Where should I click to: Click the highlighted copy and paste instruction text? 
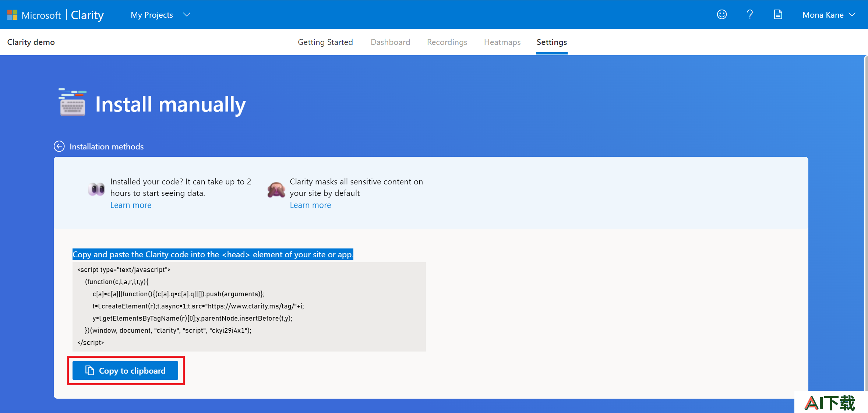tap(213, 254)
